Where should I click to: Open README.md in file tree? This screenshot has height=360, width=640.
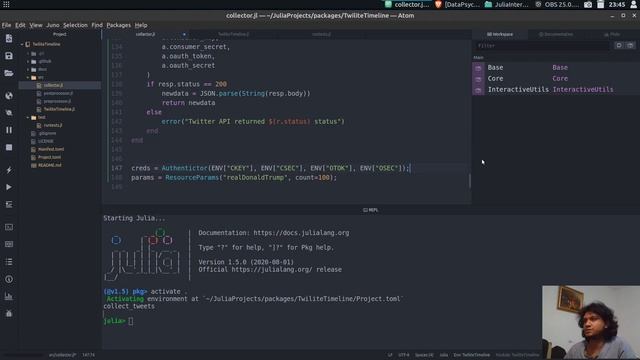click(49, 165)
